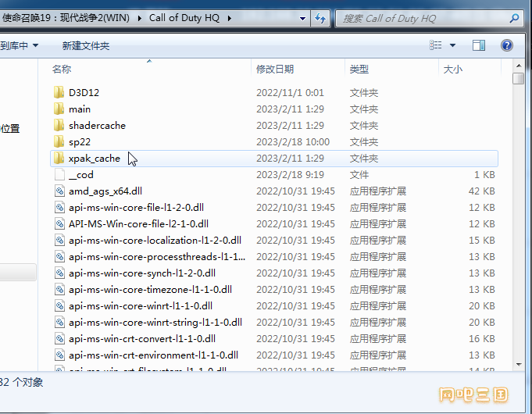Click the 文件 type of _cod
The height and width of the screenshot is (414, 532).
pos(359,174)
